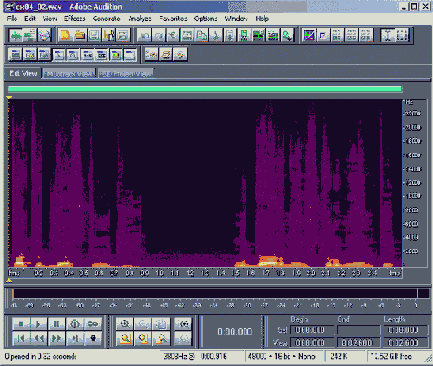
Task: Click the yellow start cursor marker above spectrogram
Action: coord(9,97)
